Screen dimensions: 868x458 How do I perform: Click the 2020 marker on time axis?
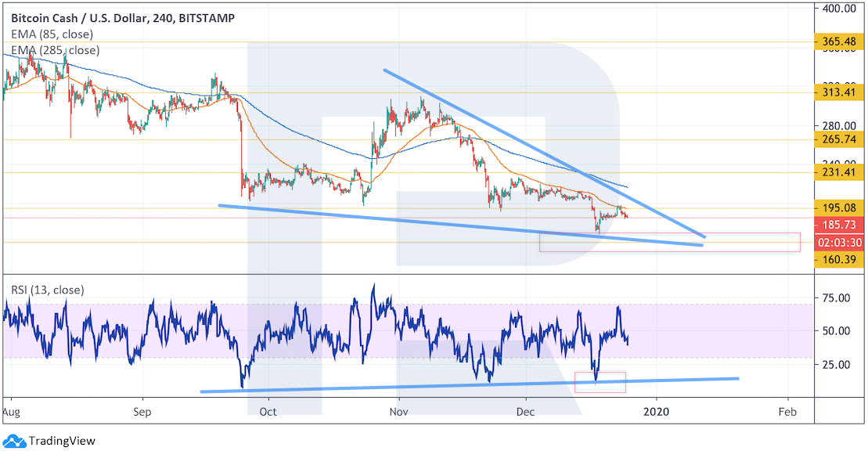[x=657, y=411]
